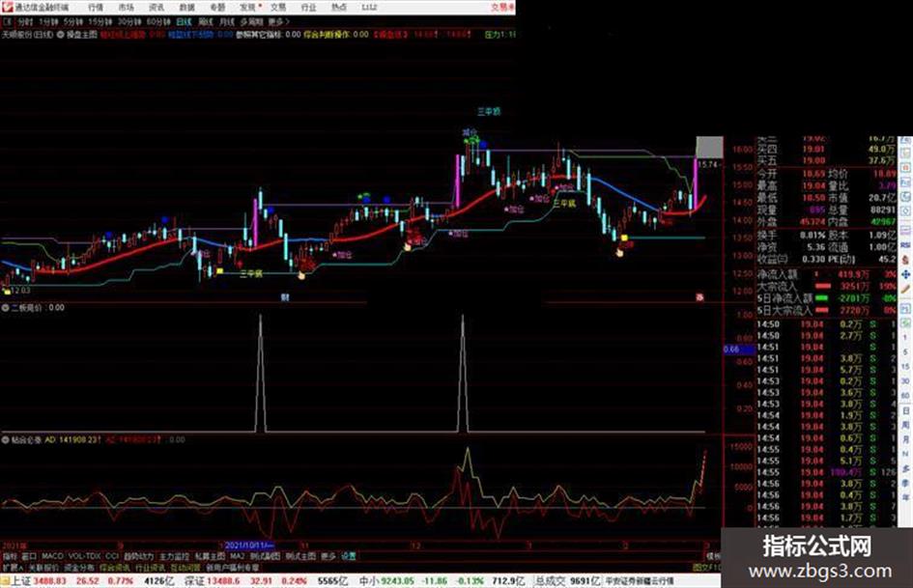Screen dimensions: 913x588
Task: Select the 月线 monthly chart tab
Action: coord(226,22)
